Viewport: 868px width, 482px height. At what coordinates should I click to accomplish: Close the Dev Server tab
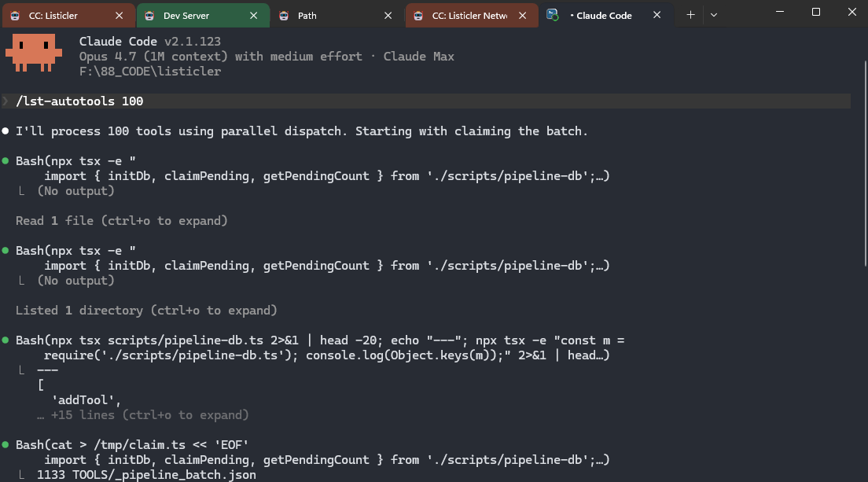coord(253,16)
